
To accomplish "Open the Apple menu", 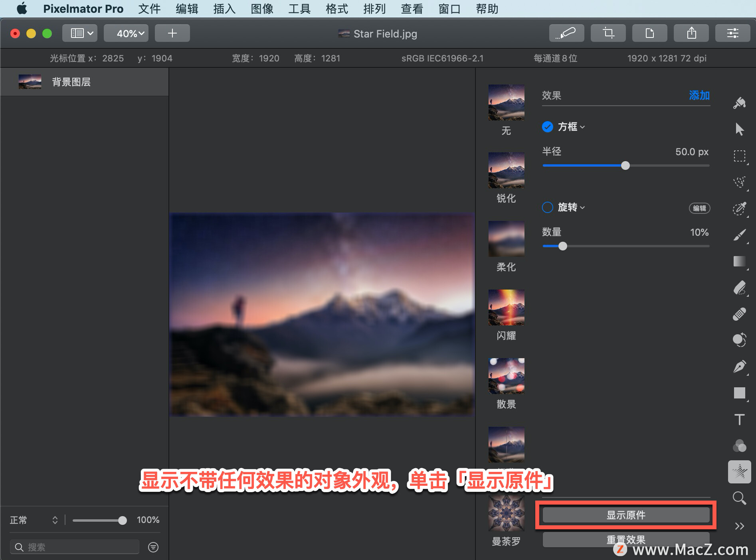I will pos(22,8).
